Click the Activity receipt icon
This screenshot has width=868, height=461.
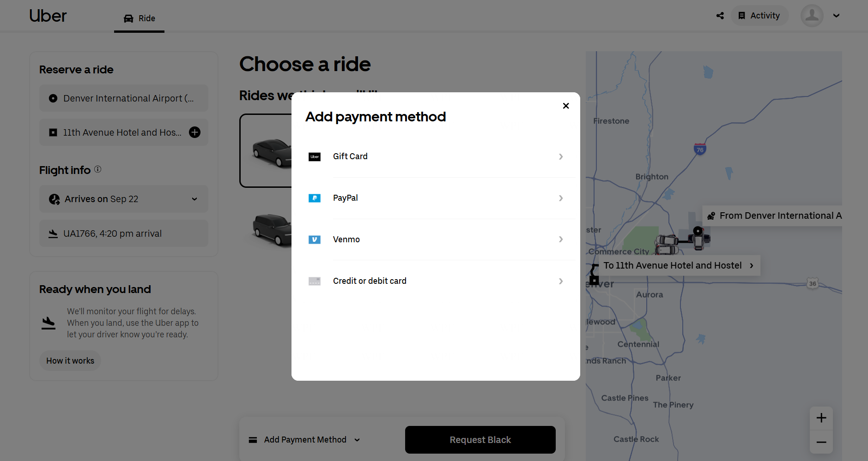(x=742, y=16)
